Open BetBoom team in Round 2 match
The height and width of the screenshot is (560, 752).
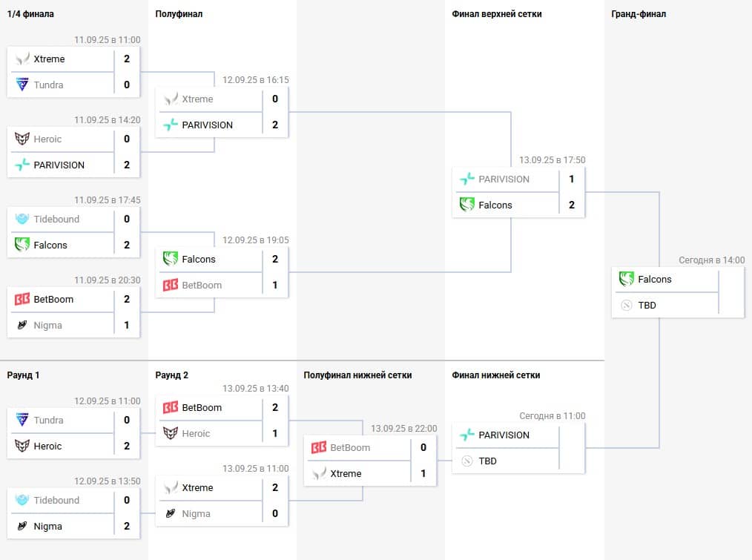point(202,408)
